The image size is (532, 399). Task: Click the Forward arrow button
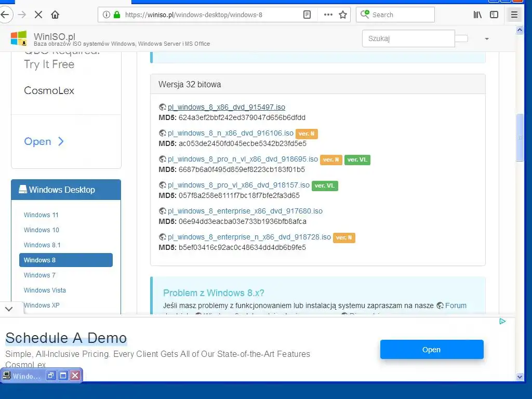[22, 15]
